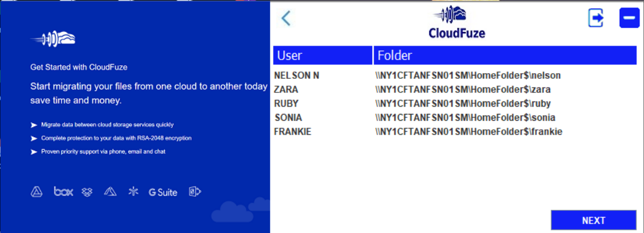The image size is (644, 233).
Task: Click the 'save time and money.' text line
Action: [76, 101]
